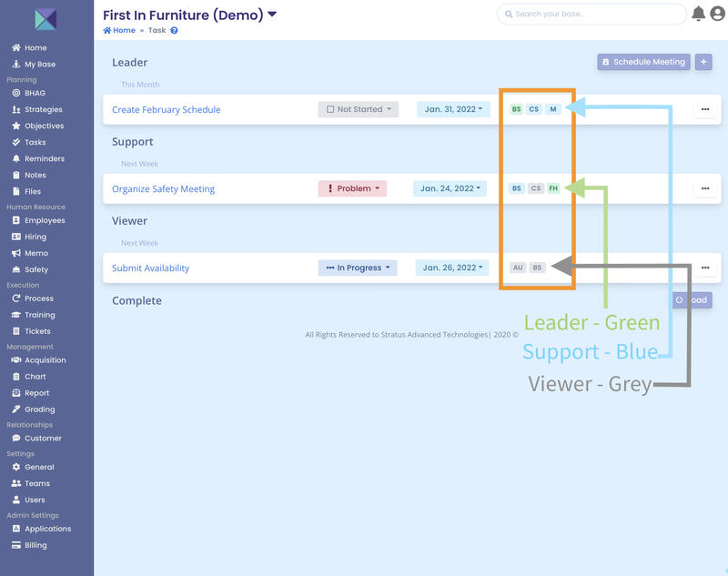The height and width of the screenshot is (576, 728).
Task: Open the Tasks menu label
Action: (x=35, y=142)
